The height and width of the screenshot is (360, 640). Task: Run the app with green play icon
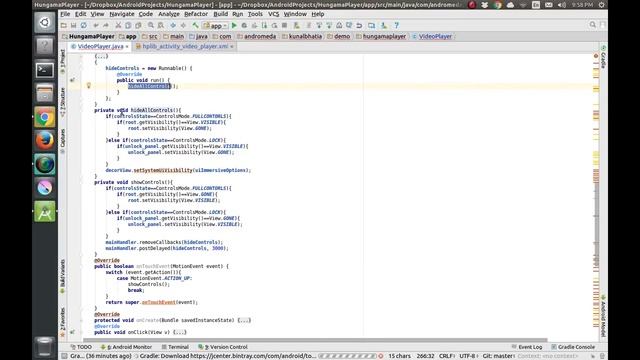[234, 25]
